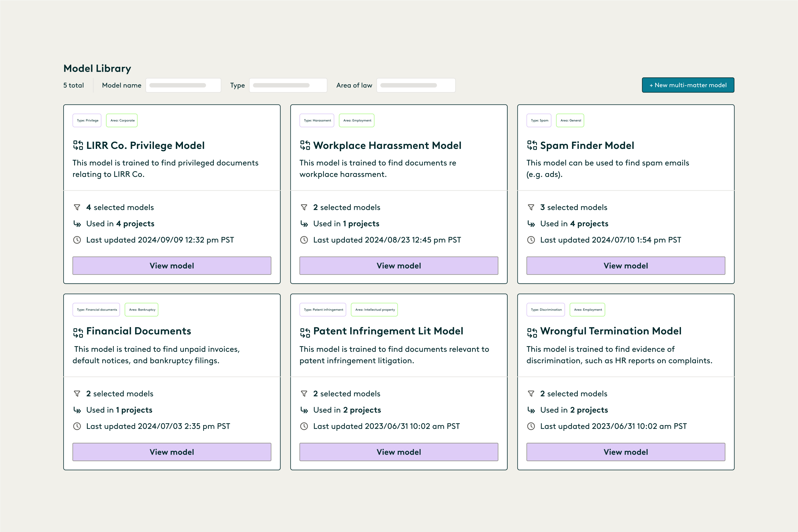Click the model icon beside LIRR Co. Privilege Model
The width and height of the screenshot is (798, 532).
78,145
